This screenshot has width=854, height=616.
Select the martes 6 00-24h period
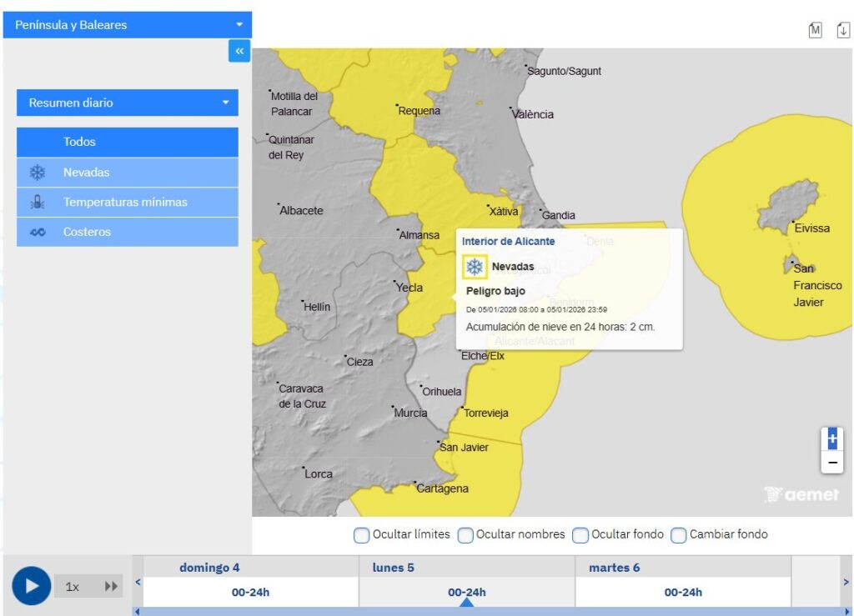[x=682, y=592]
